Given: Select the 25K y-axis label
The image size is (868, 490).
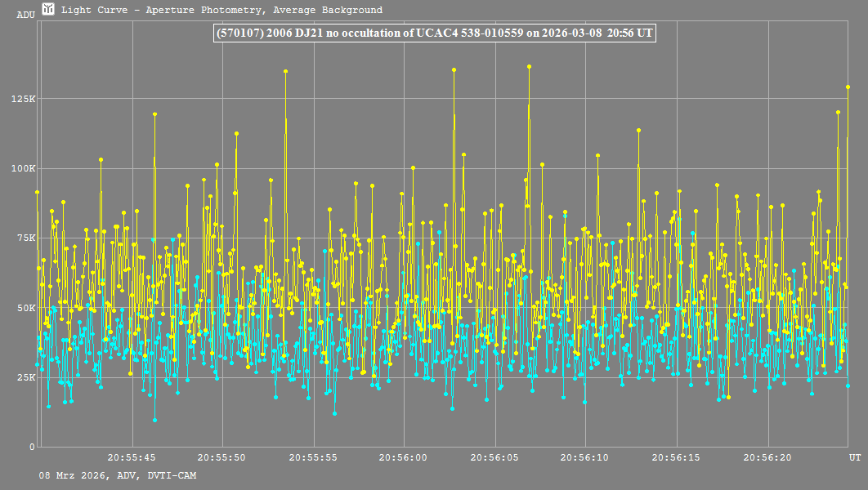Looking at the screenshot, I should (x=25, y=377).
